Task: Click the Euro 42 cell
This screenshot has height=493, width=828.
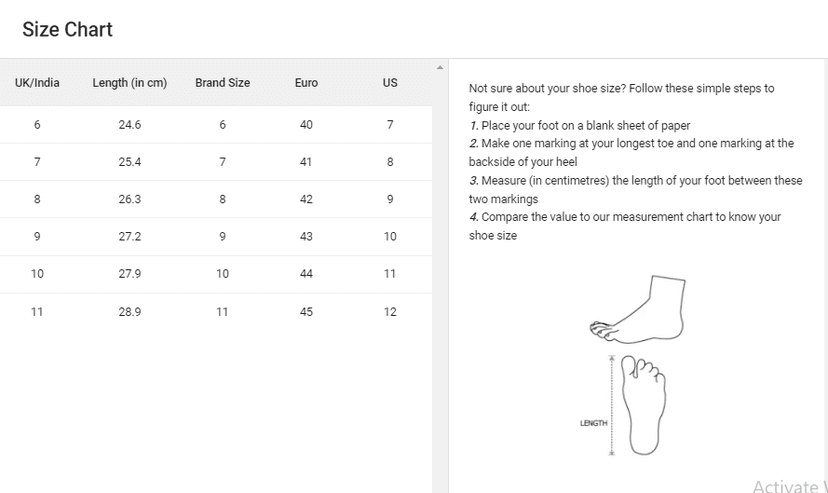Action: click(306, 200)
